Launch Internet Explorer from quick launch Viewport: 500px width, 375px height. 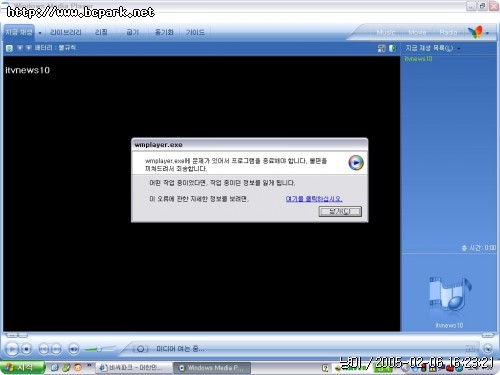click(x=55, y=368)
